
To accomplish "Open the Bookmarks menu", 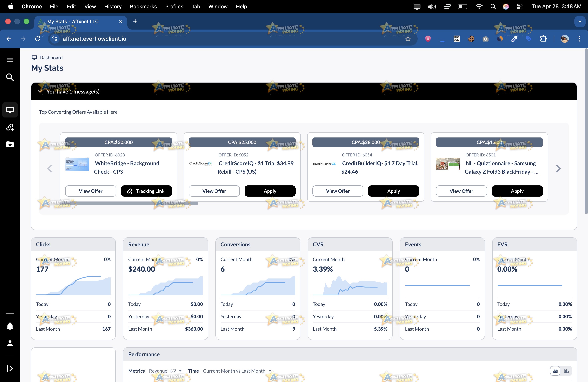I will tap(143, 6).
